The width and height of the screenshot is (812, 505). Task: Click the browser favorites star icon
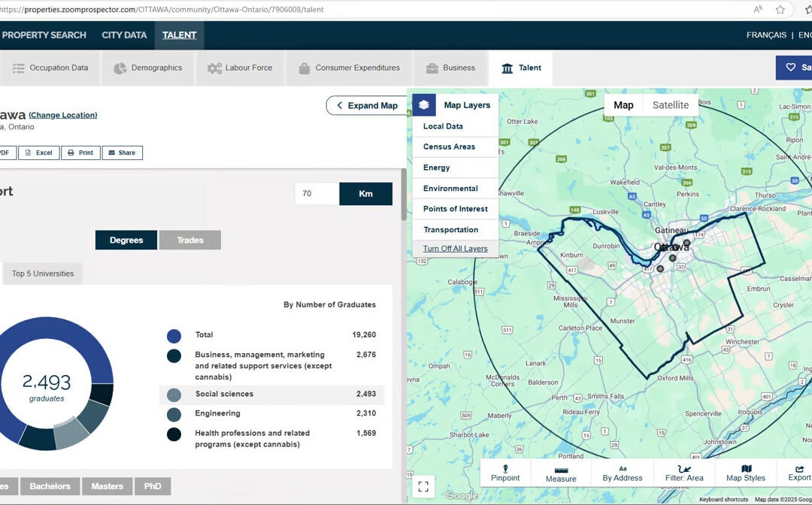point(780,10)
